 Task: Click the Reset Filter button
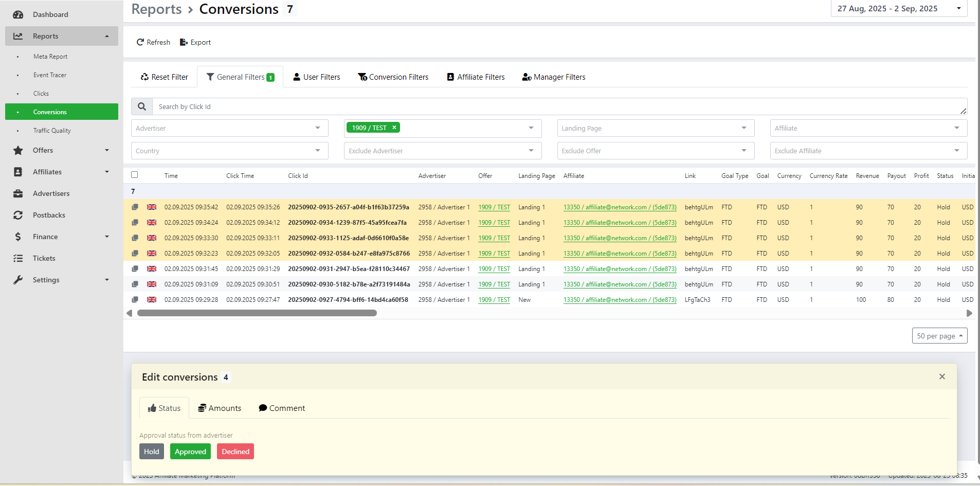click(x=164, y=77)
